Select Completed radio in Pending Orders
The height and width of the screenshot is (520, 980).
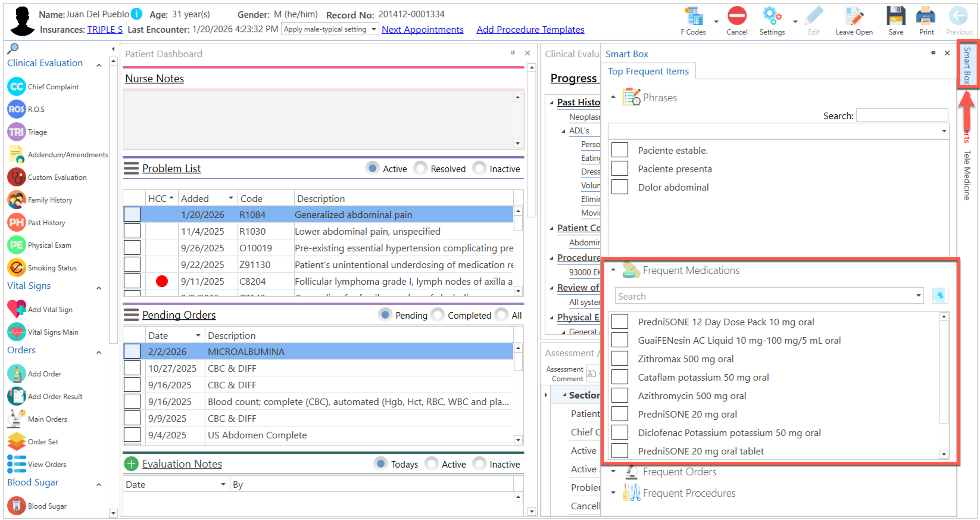click(438, 315)
